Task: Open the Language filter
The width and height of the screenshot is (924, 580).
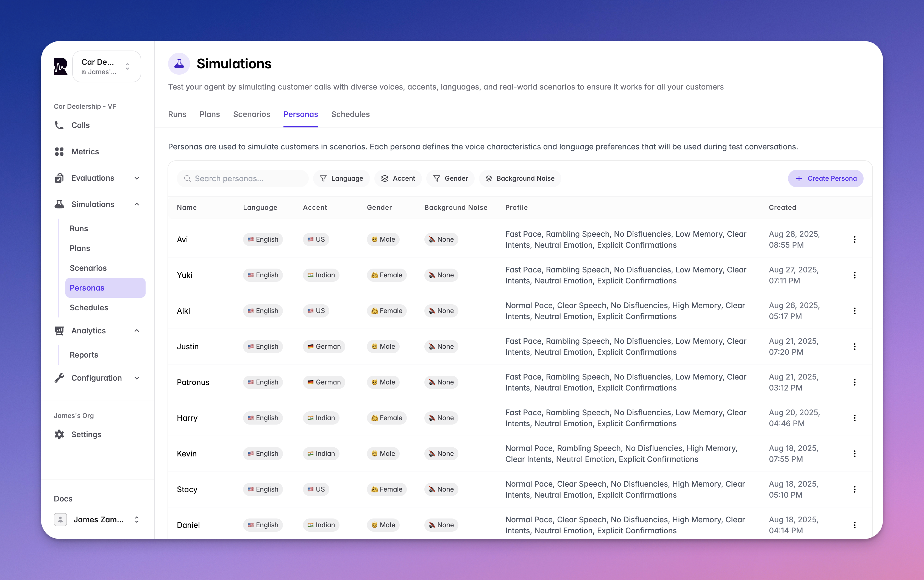Action: [341, 179]
